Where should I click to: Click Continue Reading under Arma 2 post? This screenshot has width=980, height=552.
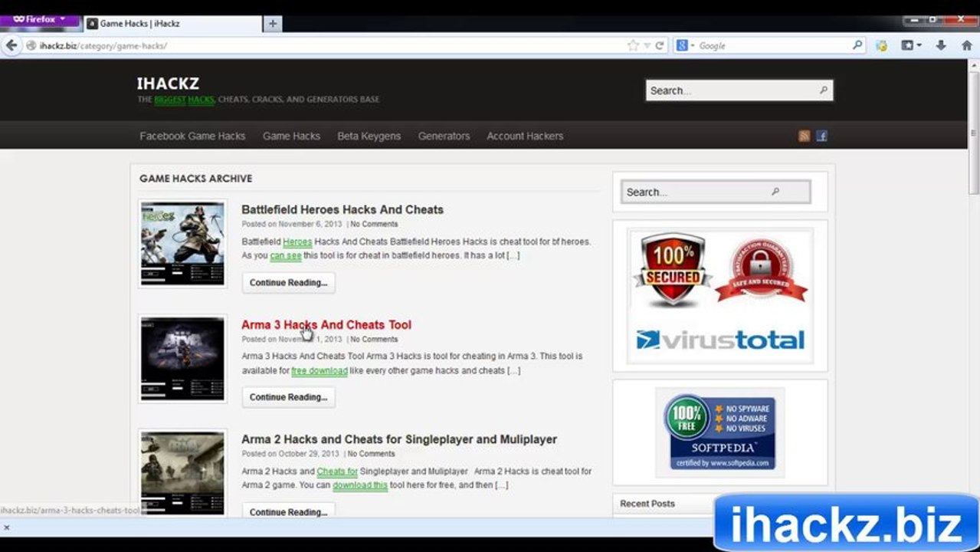point(288,511)
